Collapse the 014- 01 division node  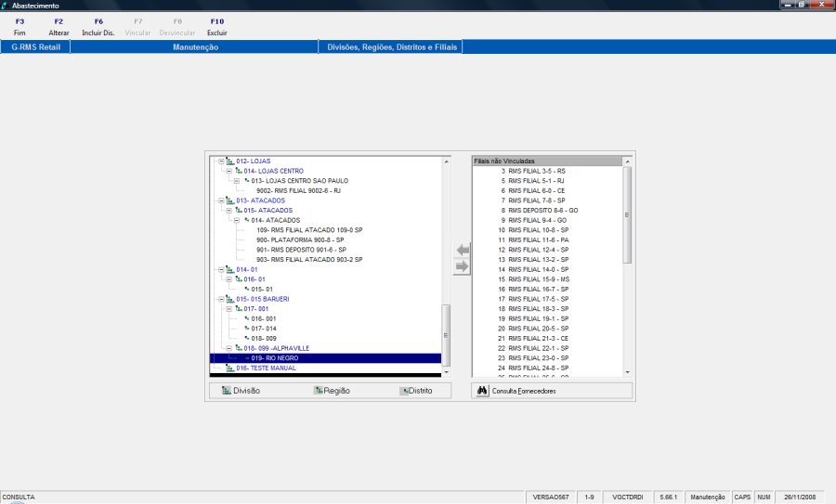click(221, 269)
